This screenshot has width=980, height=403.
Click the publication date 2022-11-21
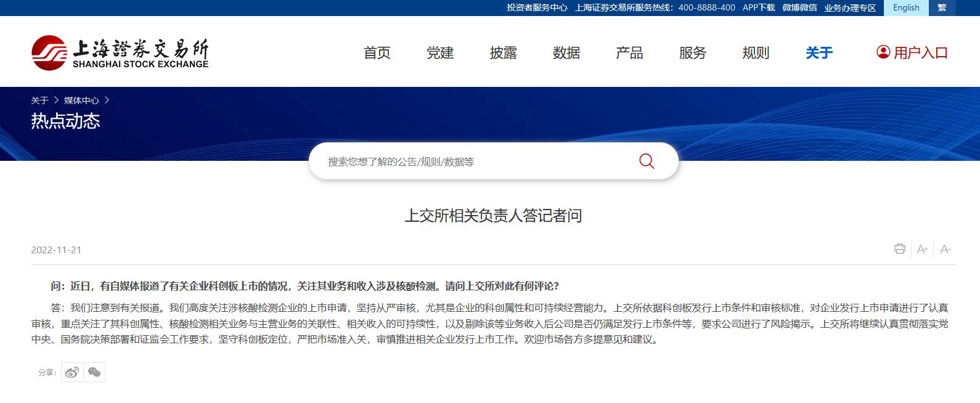point(56,250)
